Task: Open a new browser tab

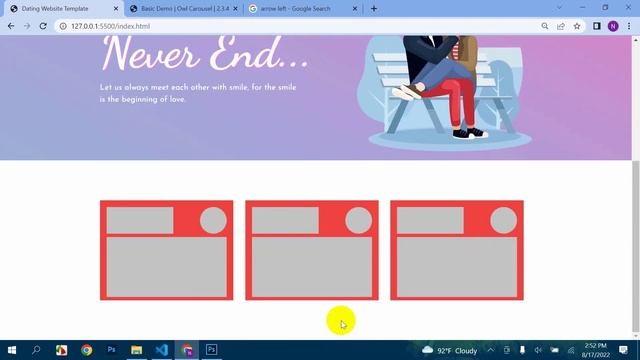Action: (x=374, y=9)
